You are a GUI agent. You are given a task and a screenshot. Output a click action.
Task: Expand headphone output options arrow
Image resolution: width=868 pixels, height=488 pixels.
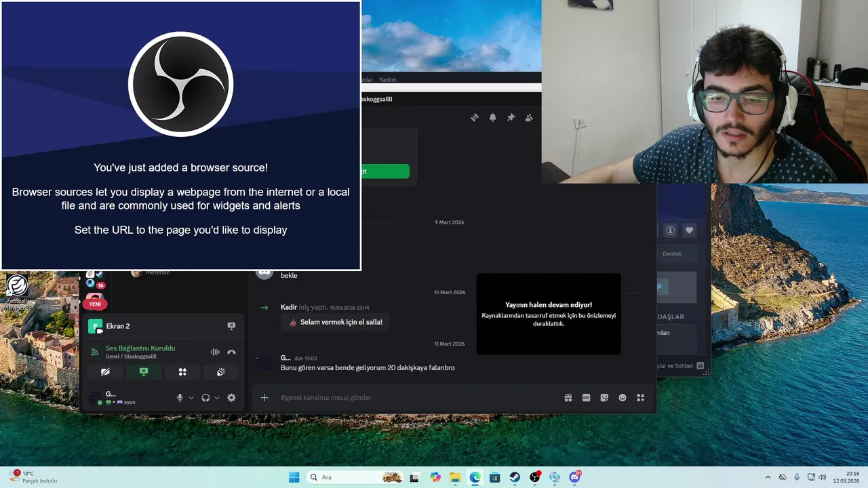pos(217,398)
